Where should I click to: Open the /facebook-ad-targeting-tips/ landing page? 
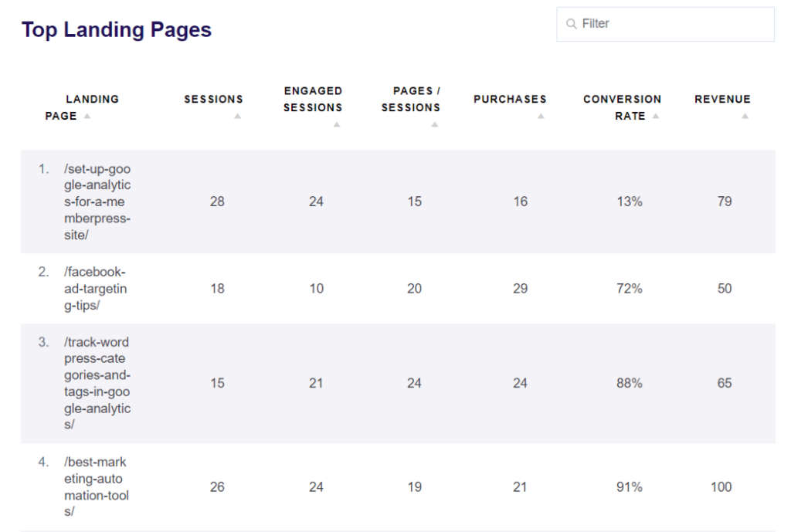click(x=94, y=288)
